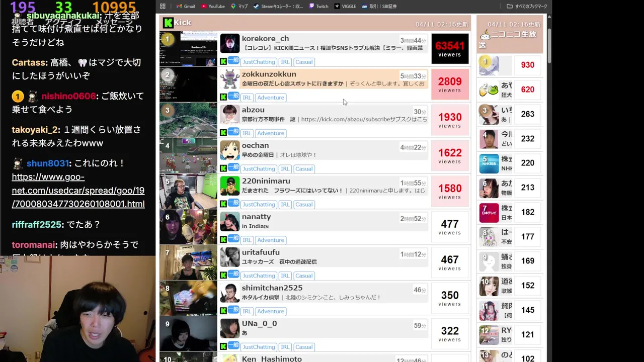Image resolution: width=644 pixels, height=362 pixels.
Task: Click the streamer's webcam overlay
Action: tap(78, 309)
